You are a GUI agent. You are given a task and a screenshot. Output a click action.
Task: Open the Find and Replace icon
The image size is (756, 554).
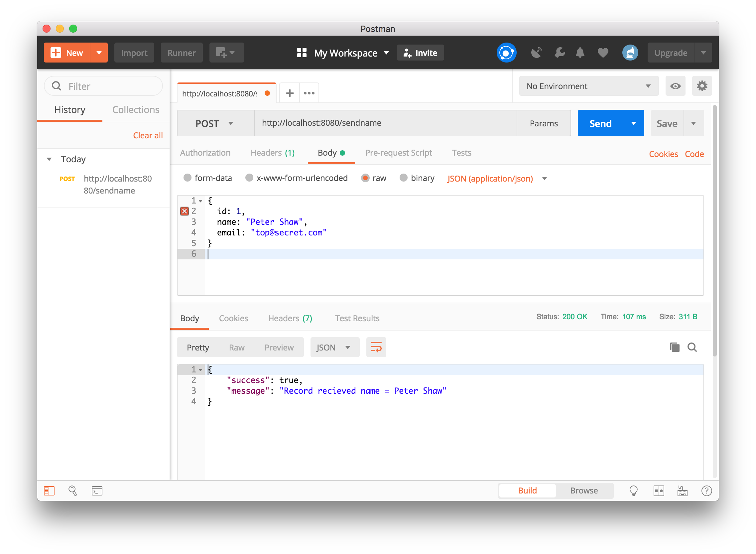73,490
